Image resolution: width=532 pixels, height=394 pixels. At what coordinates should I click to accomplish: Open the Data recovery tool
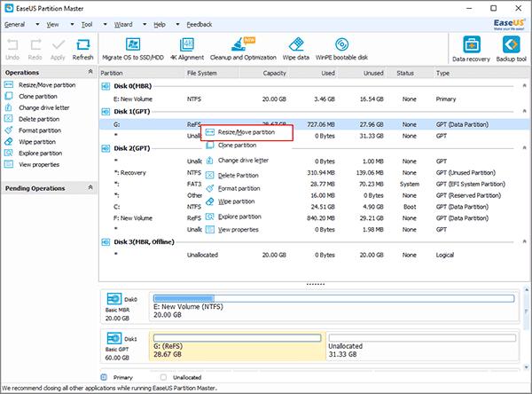pyautogui.click(x=473, y=46)
